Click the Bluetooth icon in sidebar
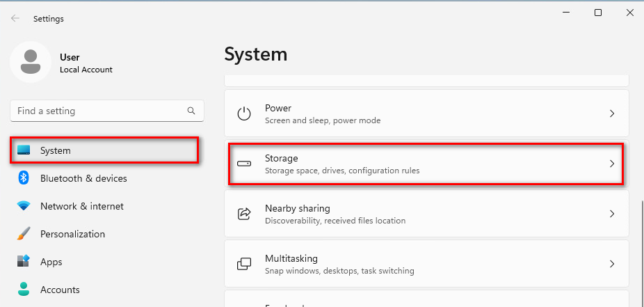This screenshot has width=644, height=307. pos(24,178)
